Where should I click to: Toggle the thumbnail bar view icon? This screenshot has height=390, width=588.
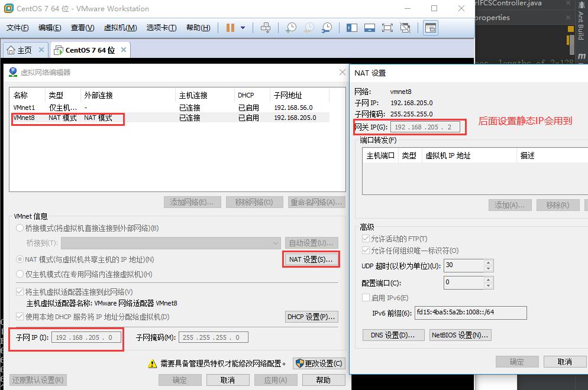click(x=369, y=28)
